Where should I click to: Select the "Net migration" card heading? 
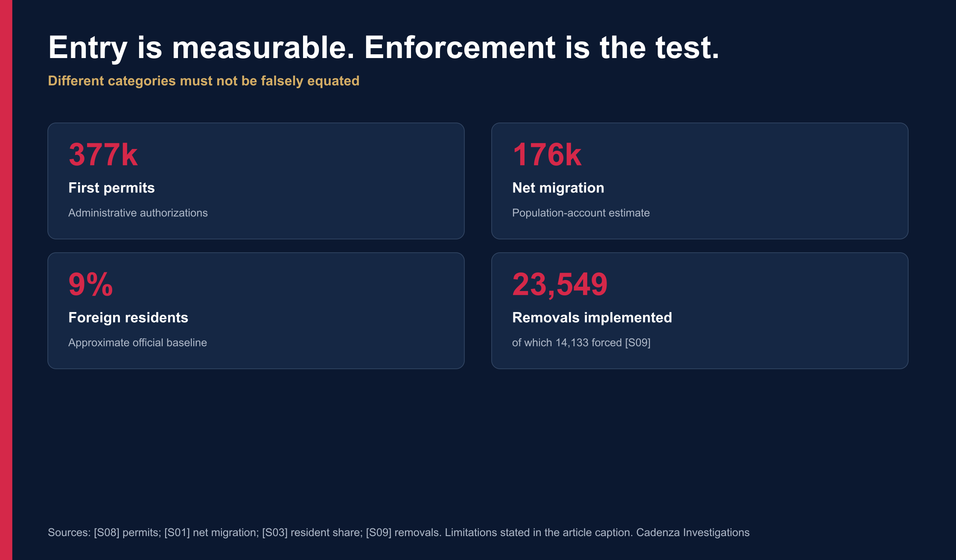(x=558, y=188)
